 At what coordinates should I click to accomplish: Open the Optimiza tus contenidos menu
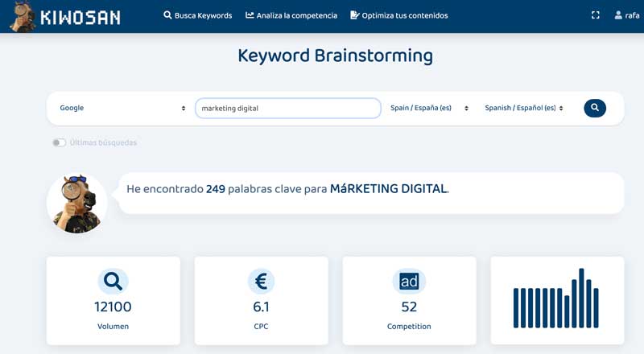398,15
